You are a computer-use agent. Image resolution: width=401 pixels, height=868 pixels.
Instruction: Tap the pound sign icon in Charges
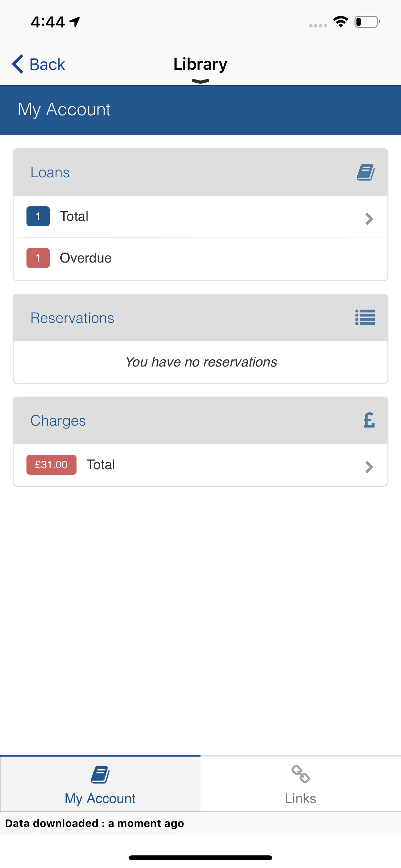coord(369,420)
